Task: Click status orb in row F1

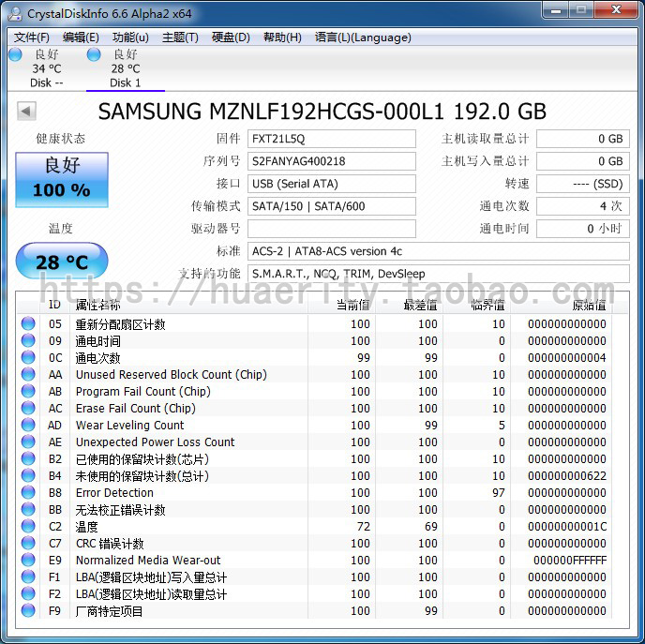Action: click(x=28, y=577)
